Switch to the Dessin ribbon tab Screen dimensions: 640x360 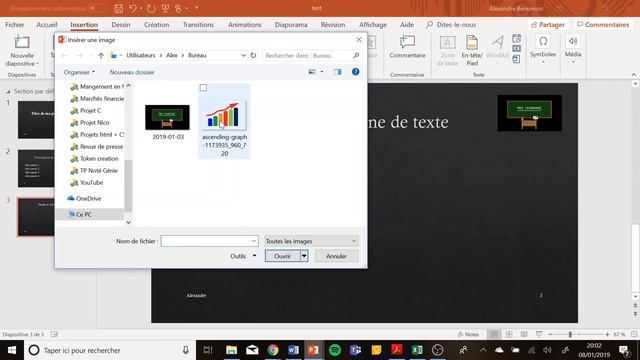click(121, 25)
